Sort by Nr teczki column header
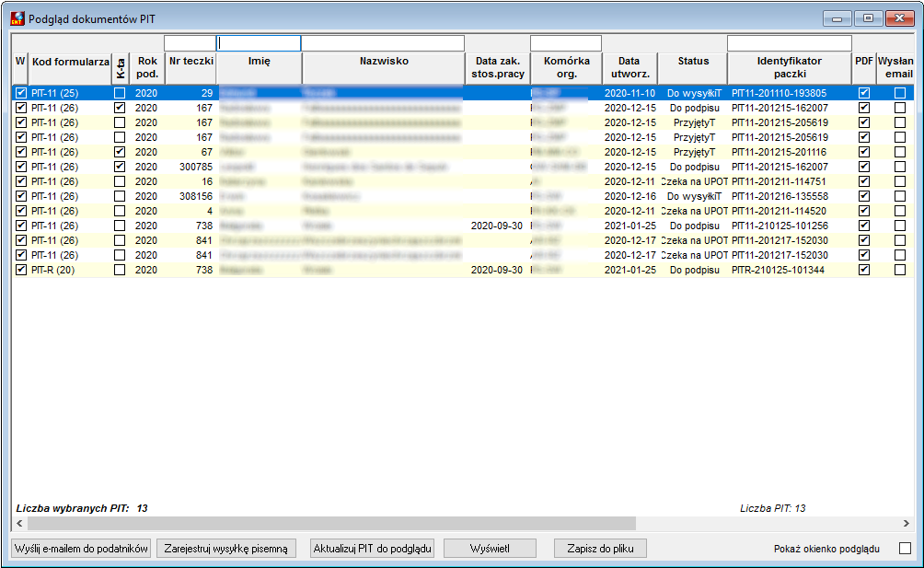 point(191,68)
